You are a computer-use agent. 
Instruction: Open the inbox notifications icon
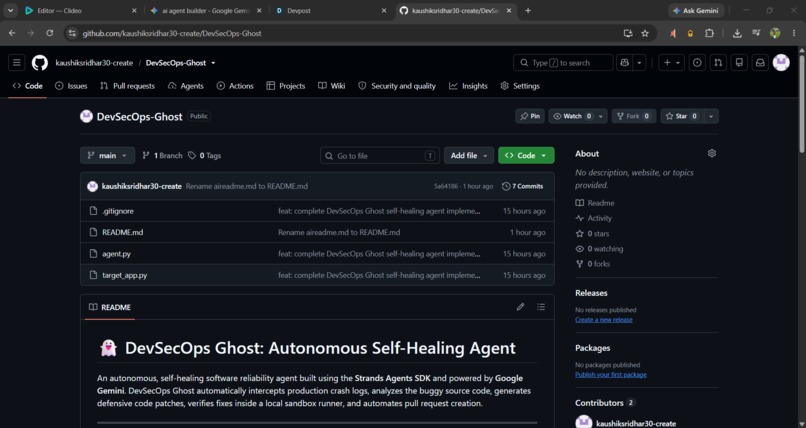760,63
